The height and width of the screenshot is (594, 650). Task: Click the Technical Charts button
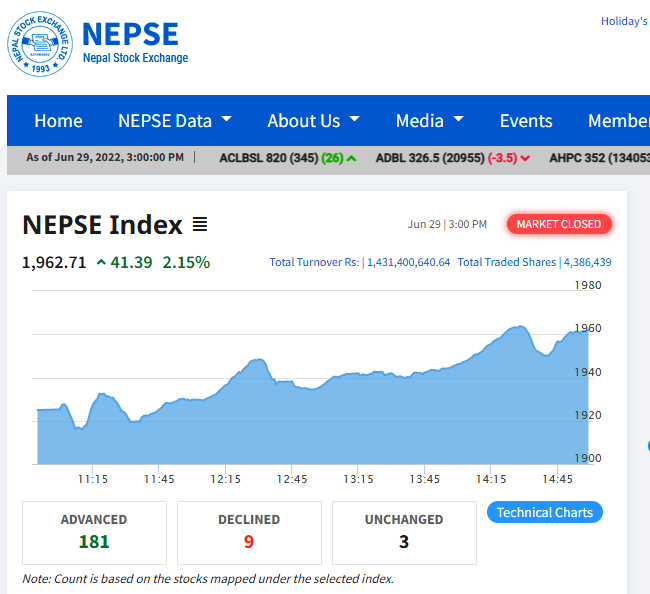pos(545,512)
